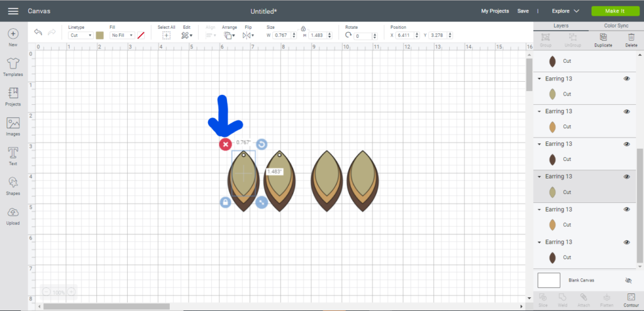This screenshot has width=644, height=311.
Task: Open the Flip dropdown
Action: tap(248, 36)
